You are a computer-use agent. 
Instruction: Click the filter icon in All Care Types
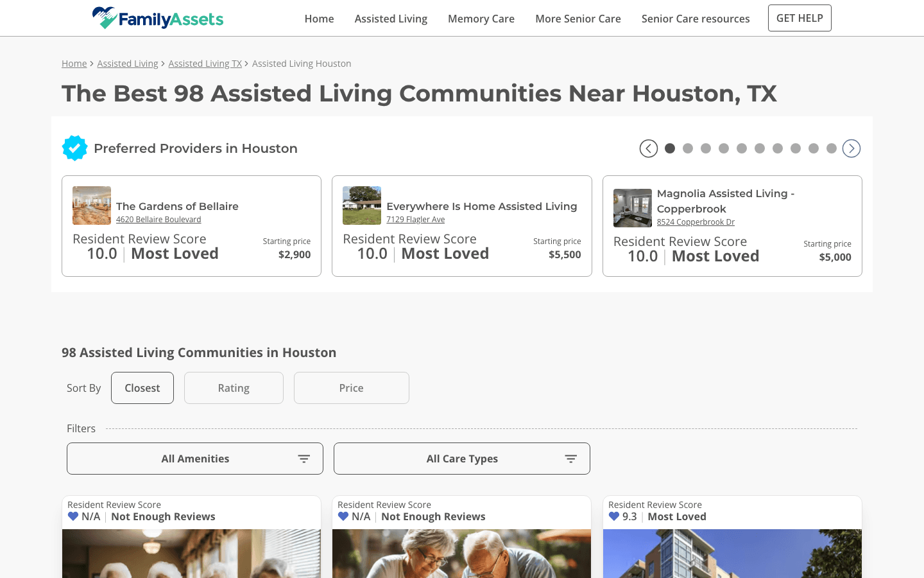(x=571, y=459)
